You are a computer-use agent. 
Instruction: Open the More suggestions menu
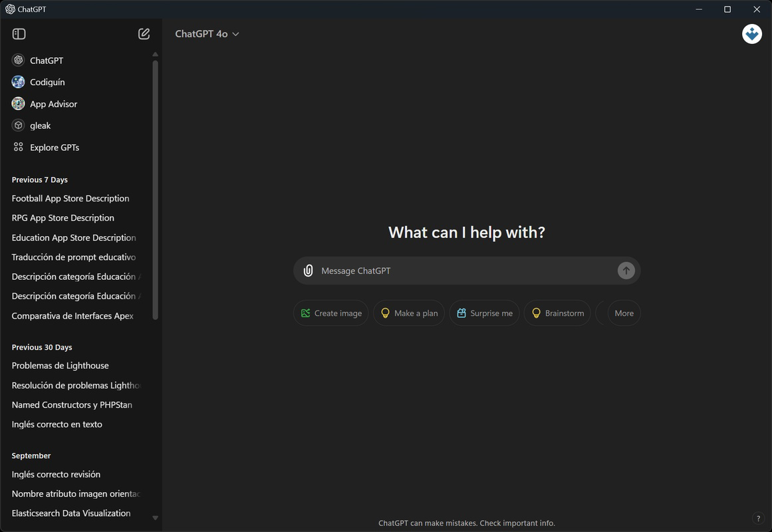(622, 313)
